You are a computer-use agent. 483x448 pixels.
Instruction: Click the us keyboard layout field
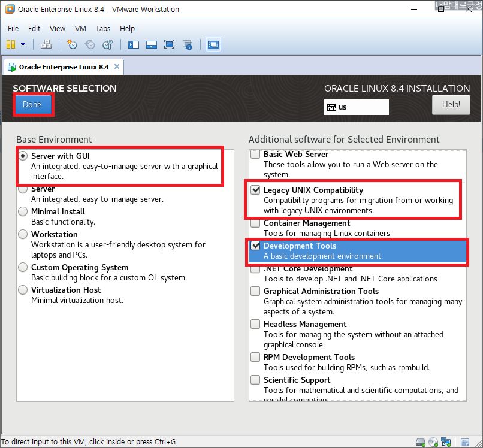tap(357, 107)
